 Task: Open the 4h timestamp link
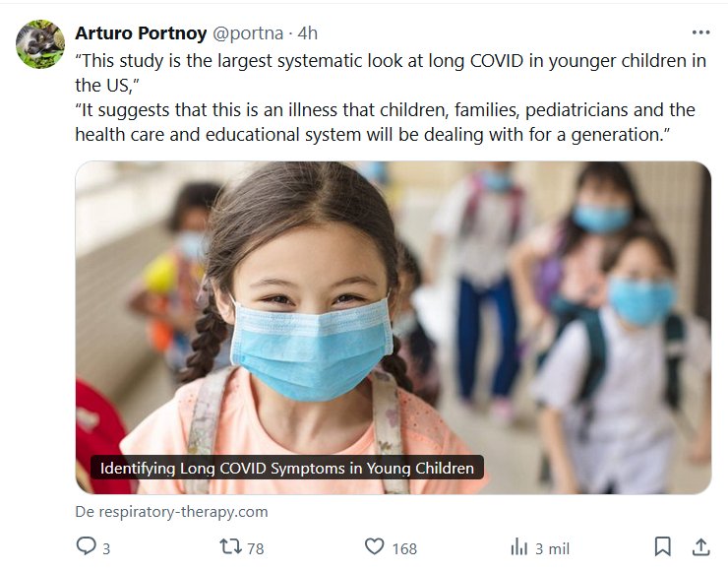click(x=307, y=33)
